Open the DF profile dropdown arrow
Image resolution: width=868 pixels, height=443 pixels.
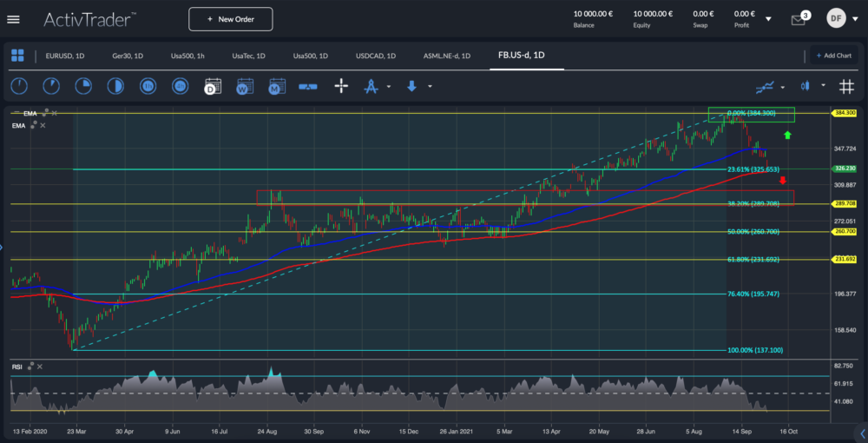[x=856, y=19]
